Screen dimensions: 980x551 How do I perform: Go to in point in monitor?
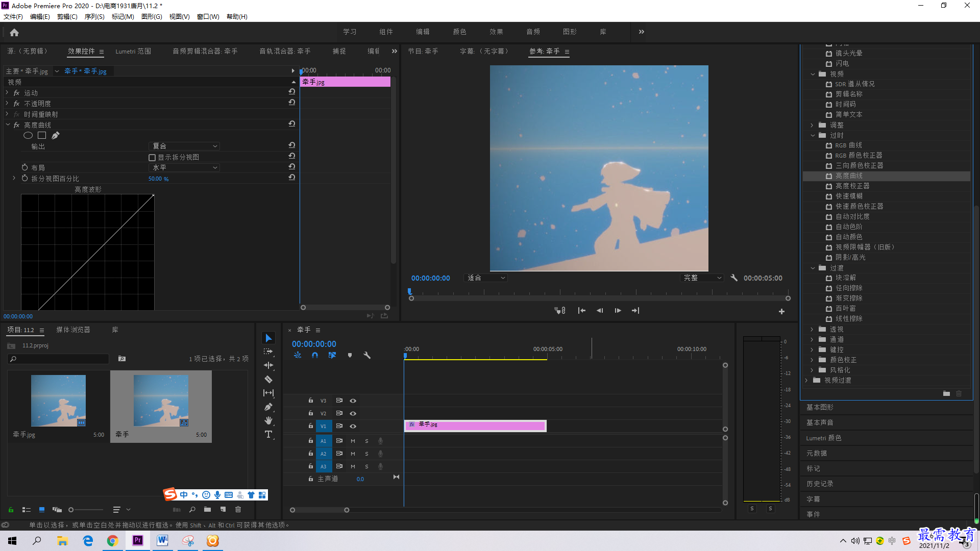[581, 310]
